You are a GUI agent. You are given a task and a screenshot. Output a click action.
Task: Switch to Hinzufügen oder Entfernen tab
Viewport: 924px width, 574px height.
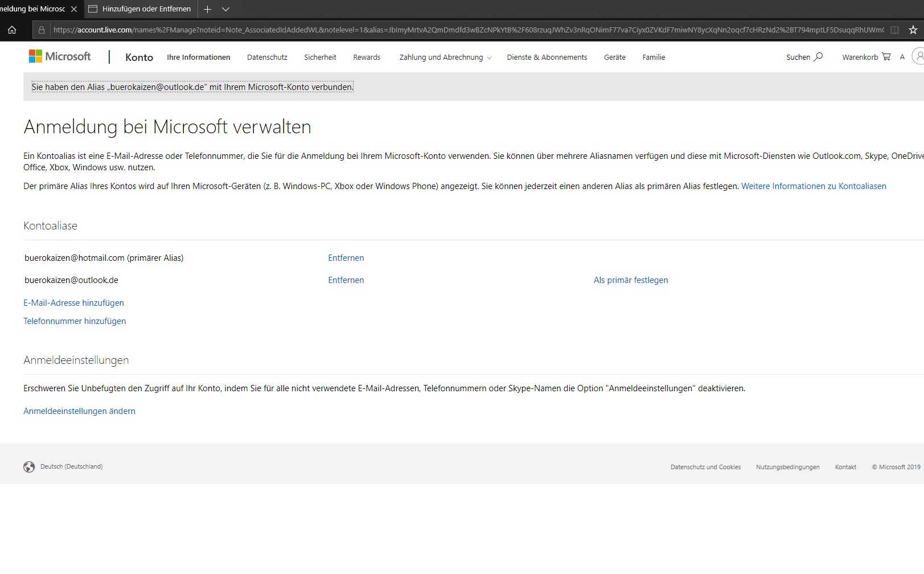141,9
